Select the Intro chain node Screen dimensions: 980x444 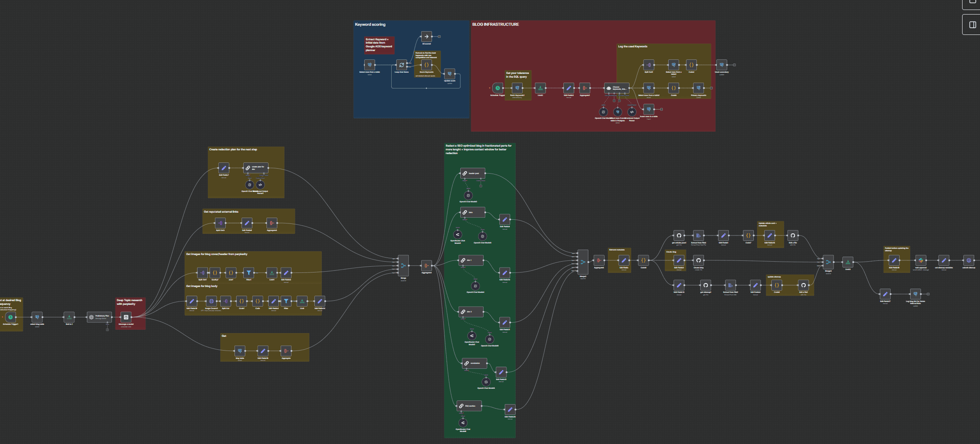coord(473,212)
